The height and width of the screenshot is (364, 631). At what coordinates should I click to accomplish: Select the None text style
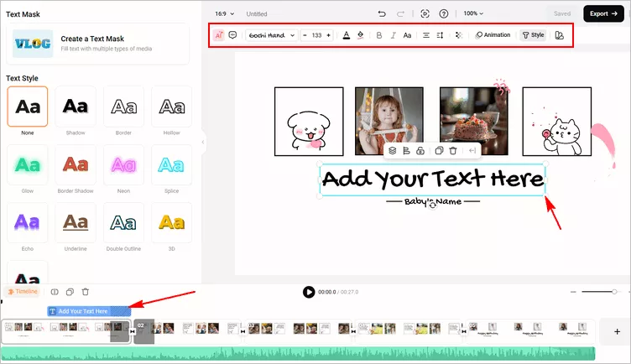(x=28, y=107)
